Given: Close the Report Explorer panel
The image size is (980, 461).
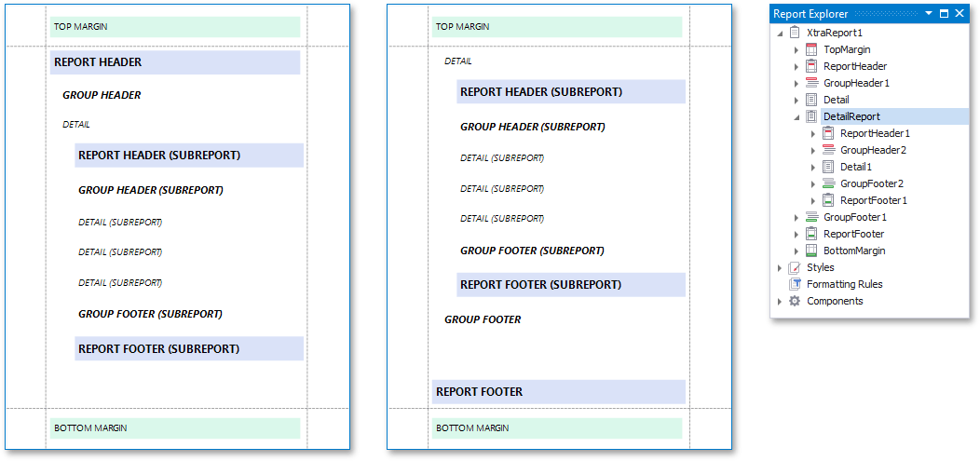Looking at the screenshot, I should click(x=960, y=13).
